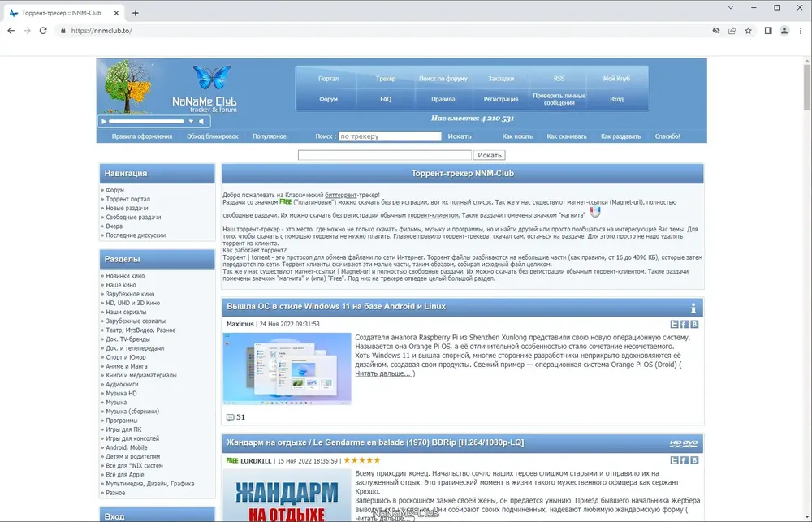Click Искать next to tracker search field
Screen dimensions: 812x522
(460, 136)
